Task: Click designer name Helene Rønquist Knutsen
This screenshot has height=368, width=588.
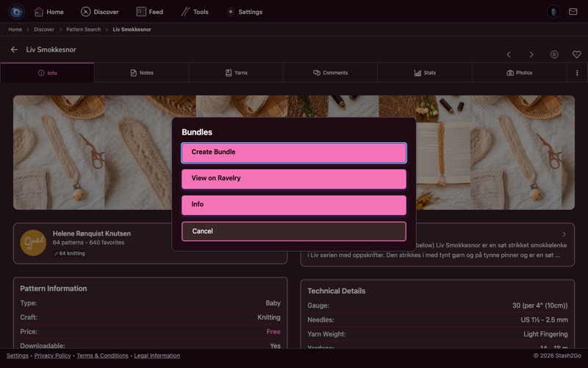Action: [x=91, y=233]
